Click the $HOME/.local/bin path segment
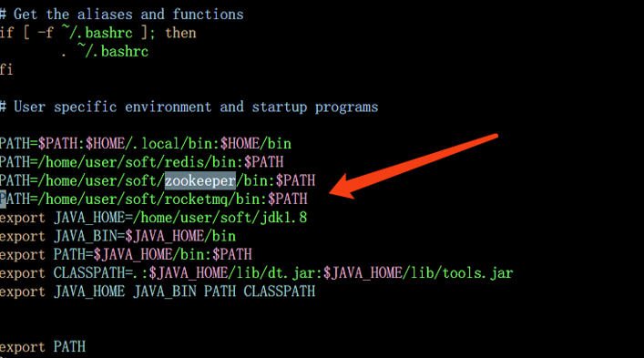Screen dimensions: 644x358 click(x=149, y=144)
